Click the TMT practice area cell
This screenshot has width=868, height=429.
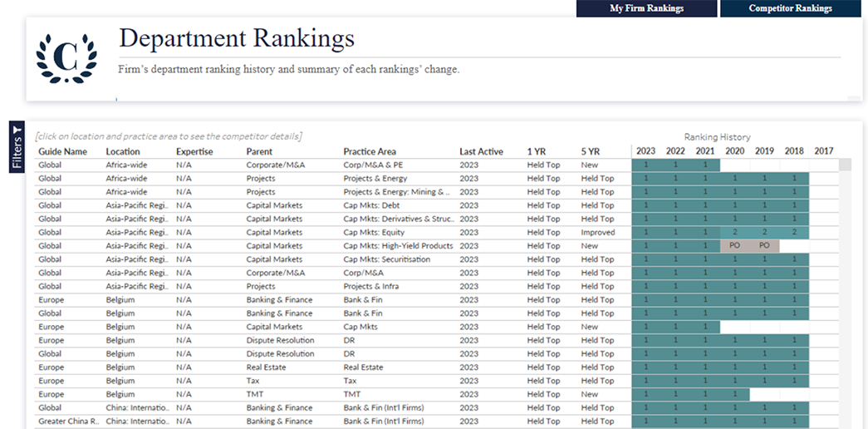click(352, 394)
